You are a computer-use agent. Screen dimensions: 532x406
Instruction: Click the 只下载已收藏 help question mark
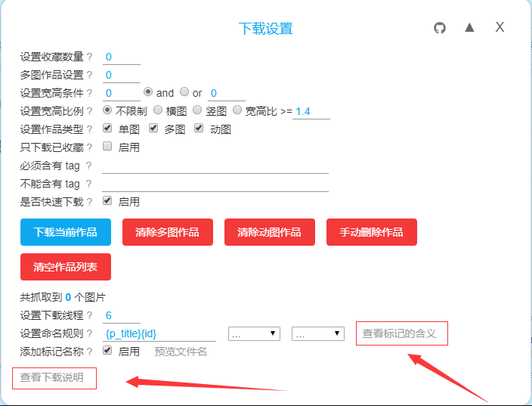(x=89, y=147)
